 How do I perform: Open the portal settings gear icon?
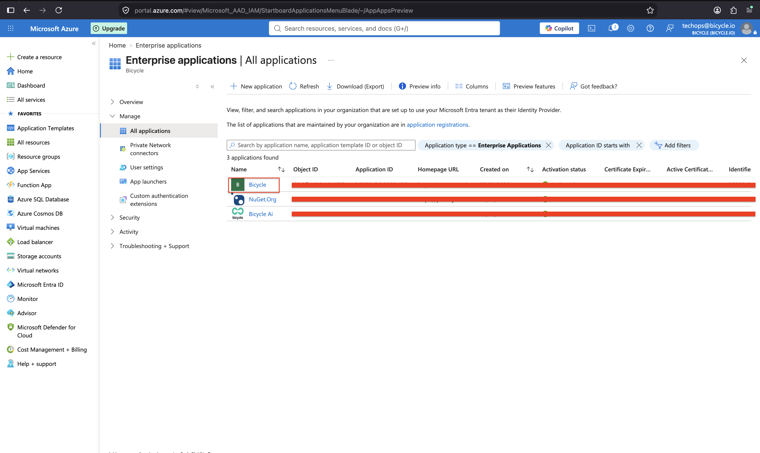tap(631, 29)
